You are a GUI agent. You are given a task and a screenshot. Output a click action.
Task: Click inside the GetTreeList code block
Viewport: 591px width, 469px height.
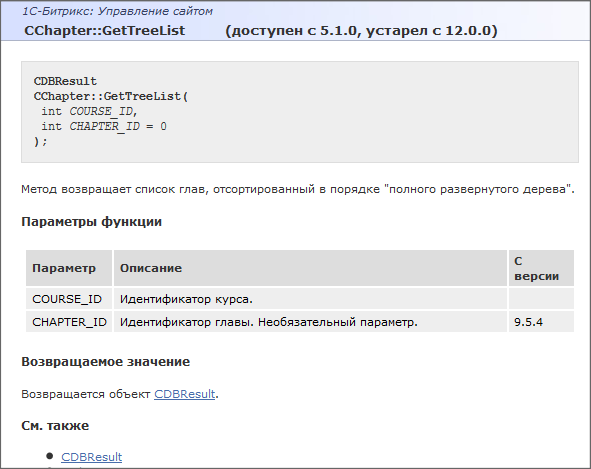point(300,112)
